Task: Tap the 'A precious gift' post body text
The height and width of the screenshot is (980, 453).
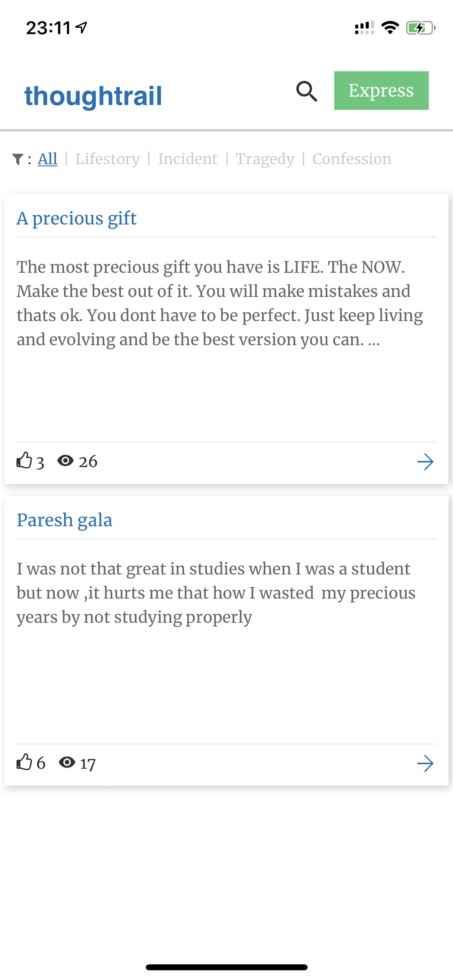Action: pos(220,303)
